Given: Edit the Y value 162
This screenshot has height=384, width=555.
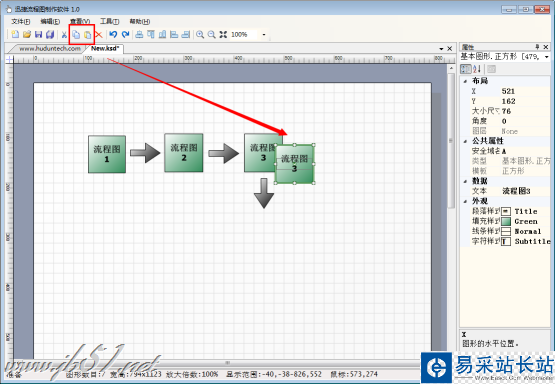Looking at the screenshot, I should tap(525, 101).
